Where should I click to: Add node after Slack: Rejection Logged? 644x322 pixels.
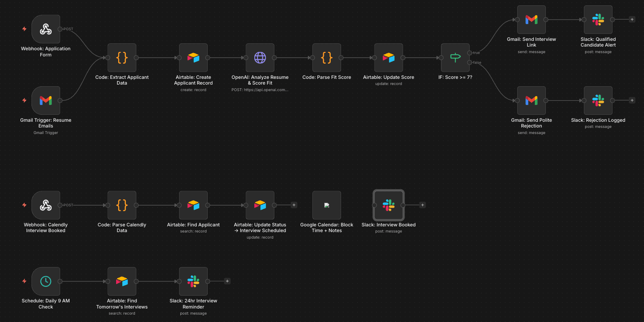click(632, 101)
